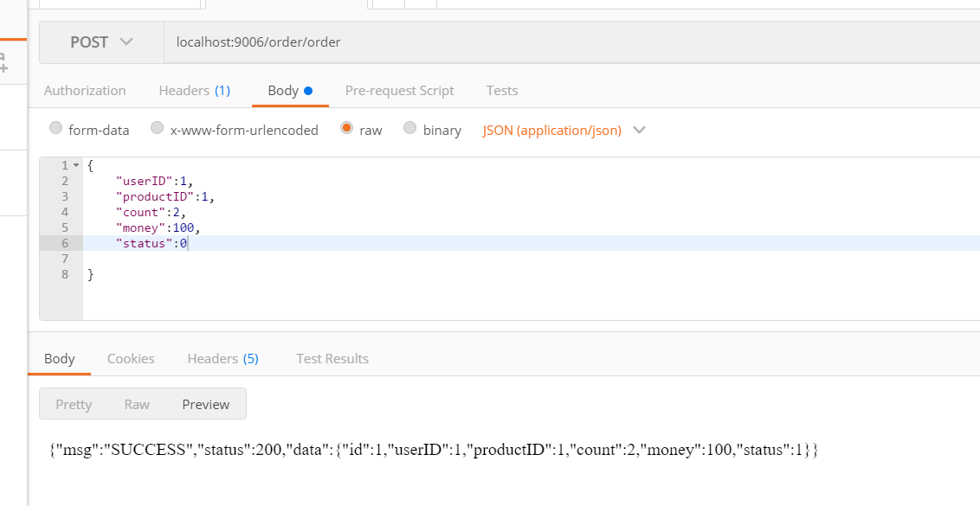Choose x-www-form-urlencoded body type
Viewport: 980px width, 506px height.
coord(157,128)
